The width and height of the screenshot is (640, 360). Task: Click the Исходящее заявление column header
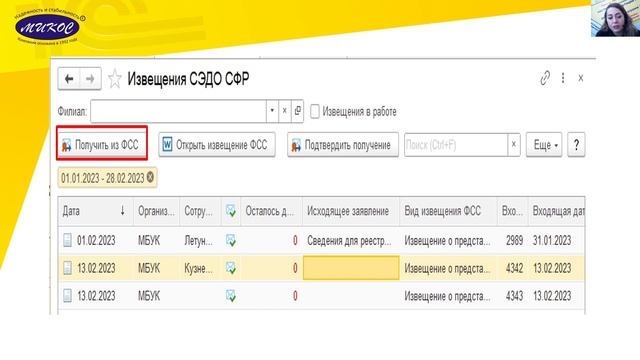tap(351, 211)
